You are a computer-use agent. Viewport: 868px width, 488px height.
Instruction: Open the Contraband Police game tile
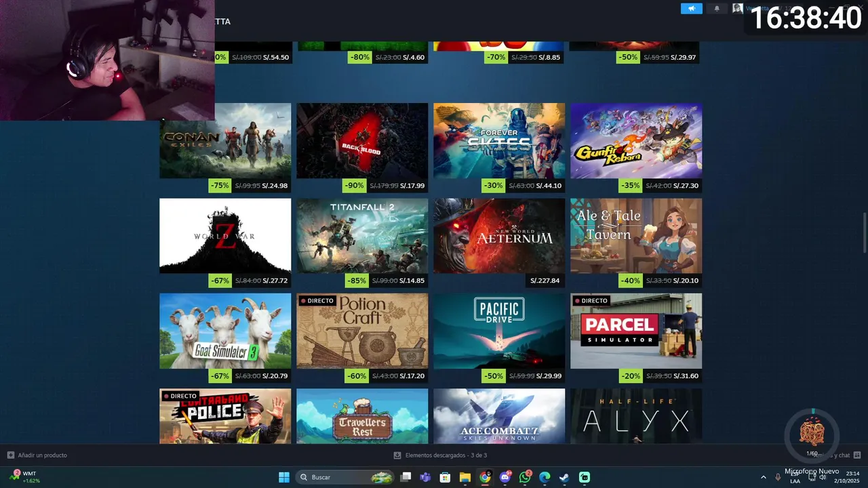pyautogui.click(x=225, y=416)
